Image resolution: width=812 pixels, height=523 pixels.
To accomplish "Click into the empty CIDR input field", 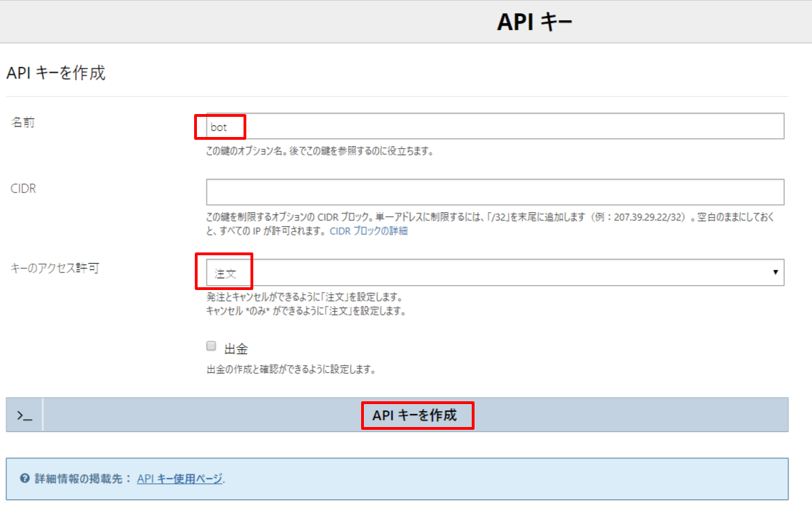I will point(495,192).
